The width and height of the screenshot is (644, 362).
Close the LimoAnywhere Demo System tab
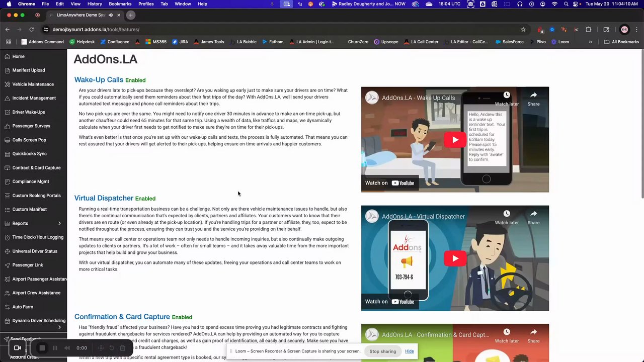pos(119,15)
